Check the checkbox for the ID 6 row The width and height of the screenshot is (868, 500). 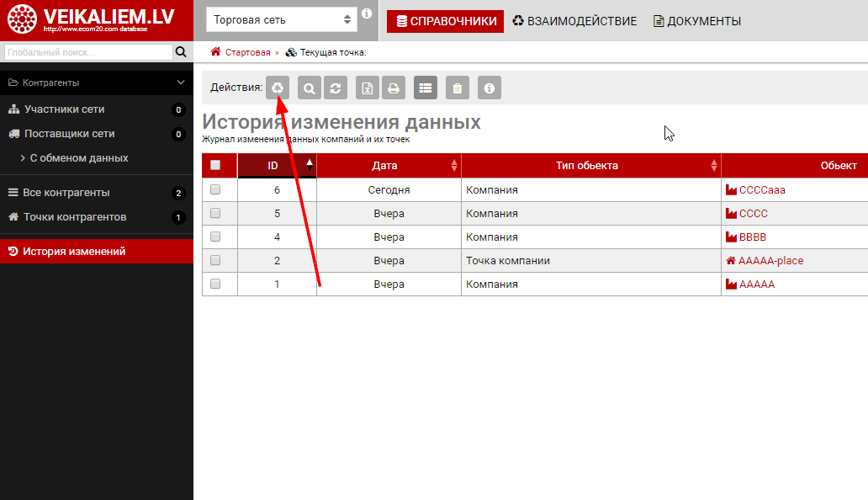(x=215, y=190)
